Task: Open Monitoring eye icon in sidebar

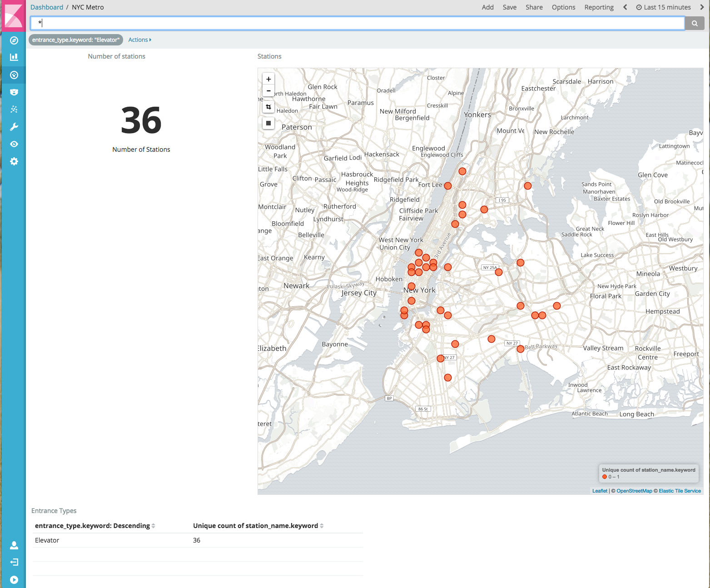Action: (x=14, y=144)
